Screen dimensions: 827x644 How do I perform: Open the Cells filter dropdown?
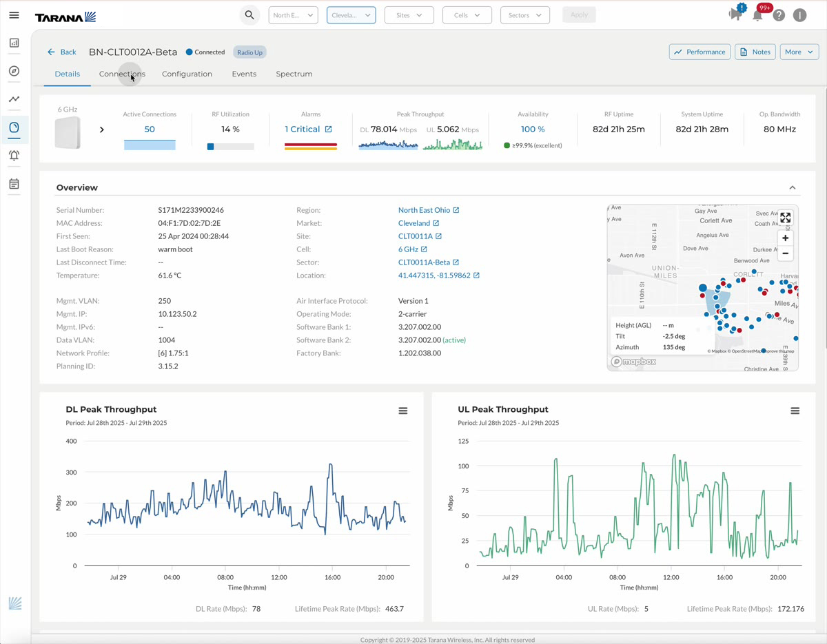tap(467, 15)
